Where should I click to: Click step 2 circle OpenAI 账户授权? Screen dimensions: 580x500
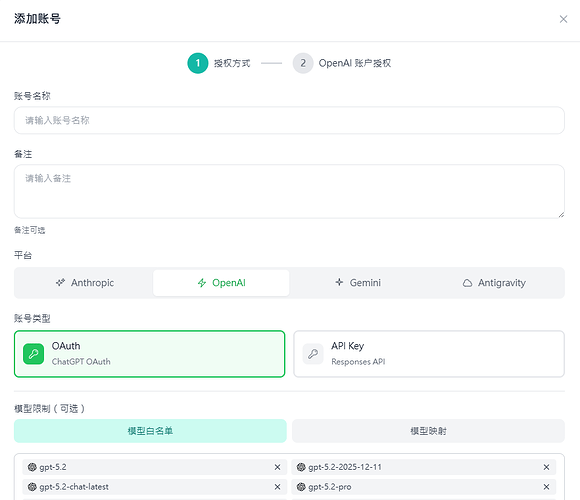303,63
